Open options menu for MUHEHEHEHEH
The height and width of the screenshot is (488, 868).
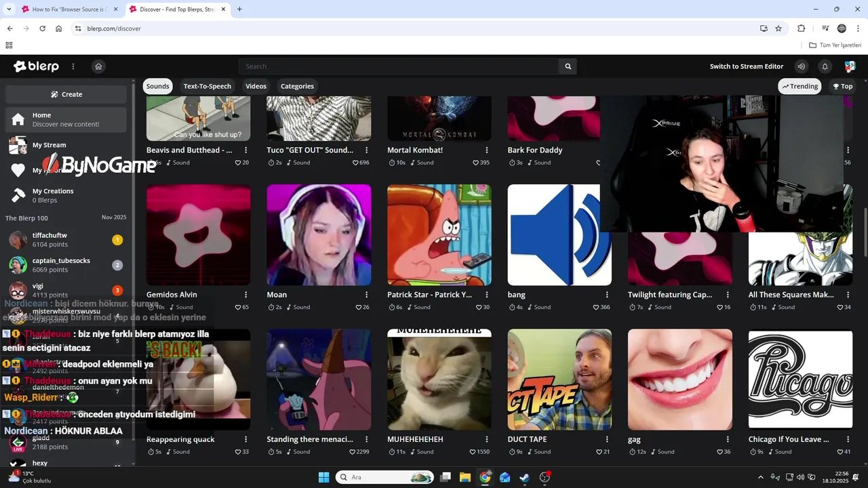(487, 439)
